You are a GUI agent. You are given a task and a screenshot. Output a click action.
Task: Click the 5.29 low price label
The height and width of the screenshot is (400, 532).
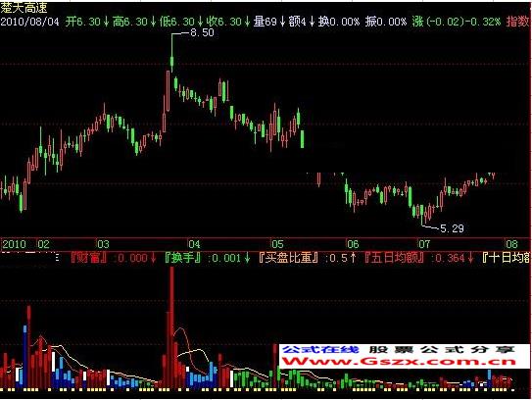pos(452,228)
